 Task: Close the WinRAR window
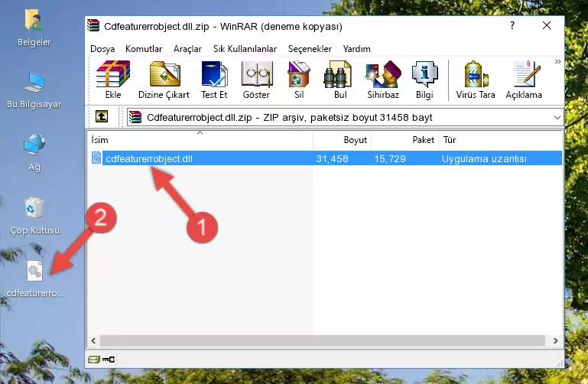547,25
